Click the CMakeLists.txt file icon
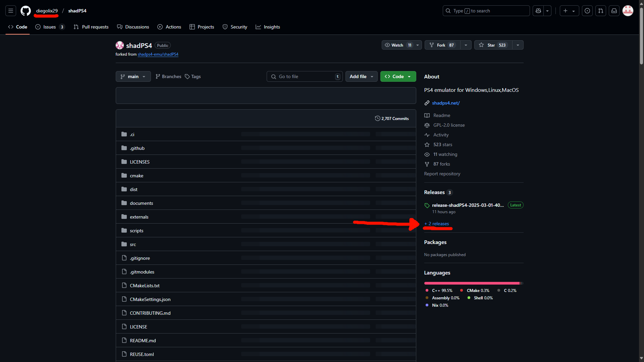 coord(124,285)
